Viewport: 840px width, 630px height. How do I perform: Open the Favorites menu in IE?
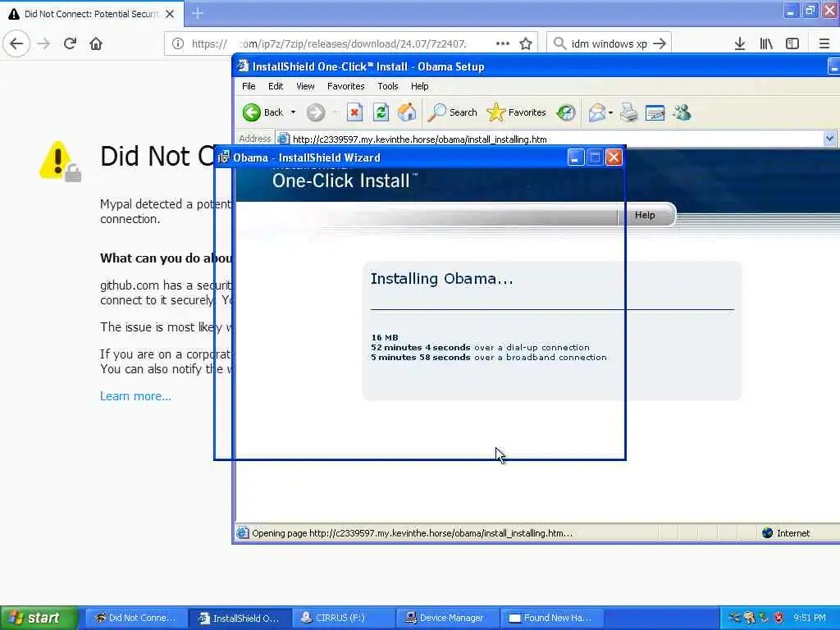tap(345, 86)
